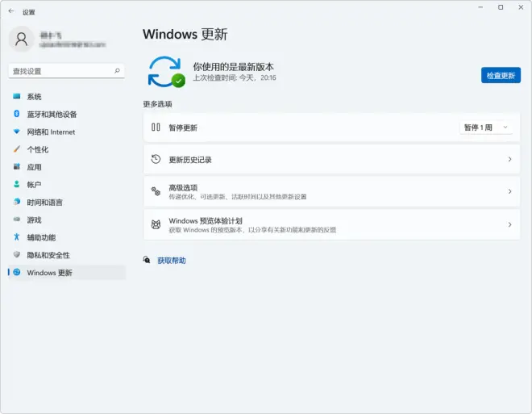
Task: Maximize the 设置 window
Action: [x=501, y=7]
